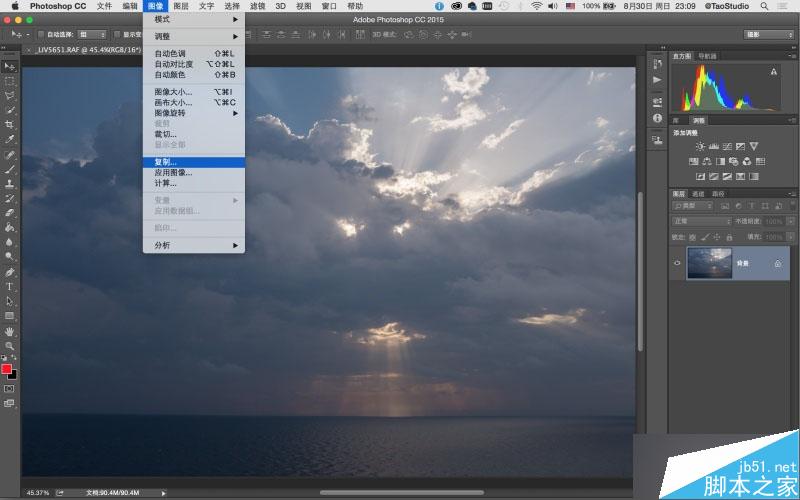The height and width of the screenshot is (500, 800).
Task: Hide the Background layer eye icon
Action: click(x=677, y=263)
